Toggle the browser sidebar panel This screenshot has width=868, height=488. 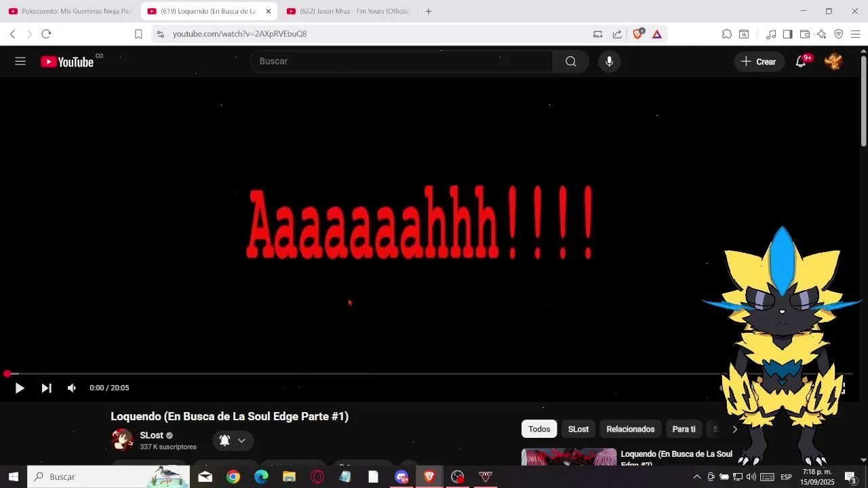pos(787,34)
